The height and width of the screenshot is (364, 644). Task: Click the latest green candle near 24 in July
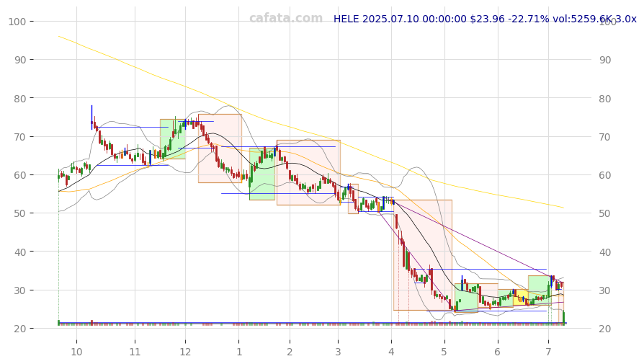pos(564,318)
